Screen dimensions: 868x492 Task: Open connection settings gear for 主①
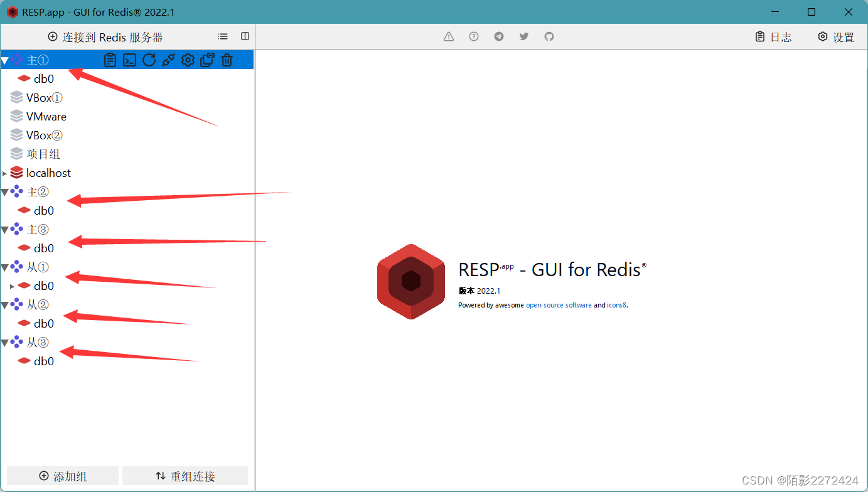(x=188, y=60)
